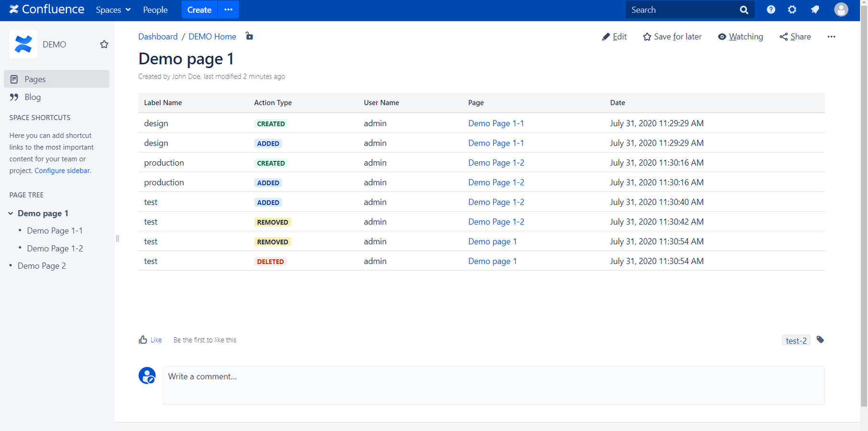Screen dimensions: 868x431
Task: Open Demo Page 1-1 link in design ADDED row
Action: [496, 143]
